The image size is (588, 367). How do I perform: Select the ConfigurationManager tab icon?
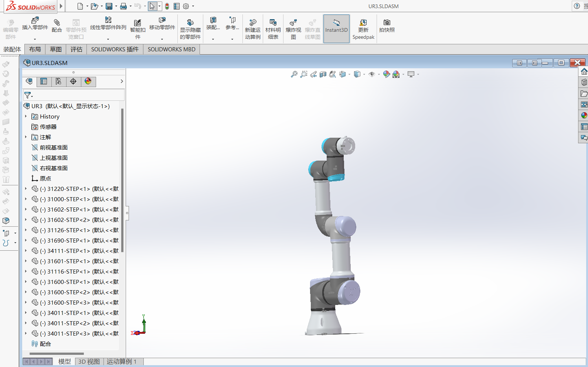pyautogui.click(x=59, y=81)
